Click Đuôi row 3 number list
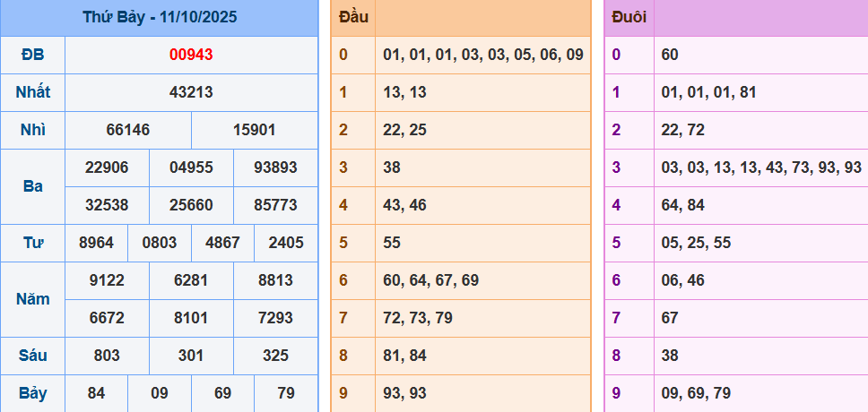The image size is (868, 412). pos(760,167)
